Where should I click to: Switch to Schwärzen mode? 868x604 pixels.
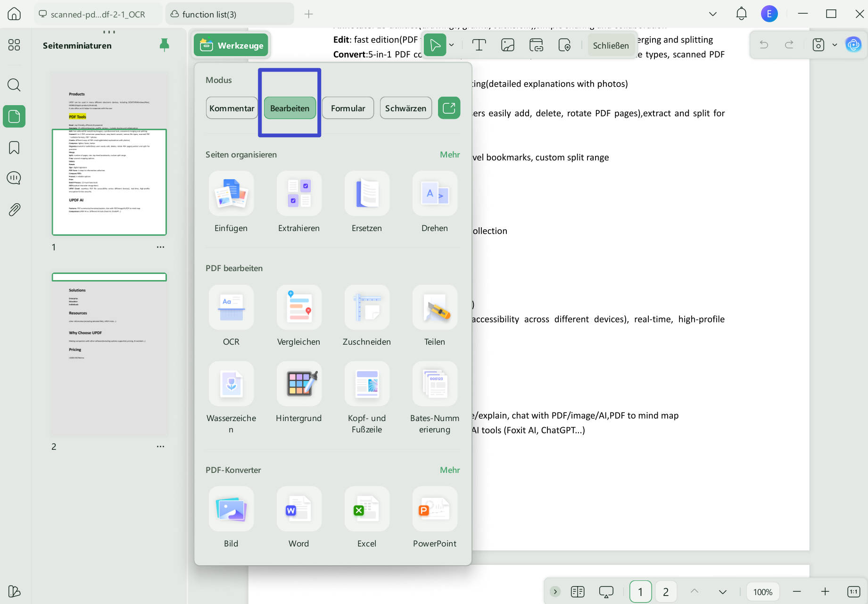click(x=405, y=108)
